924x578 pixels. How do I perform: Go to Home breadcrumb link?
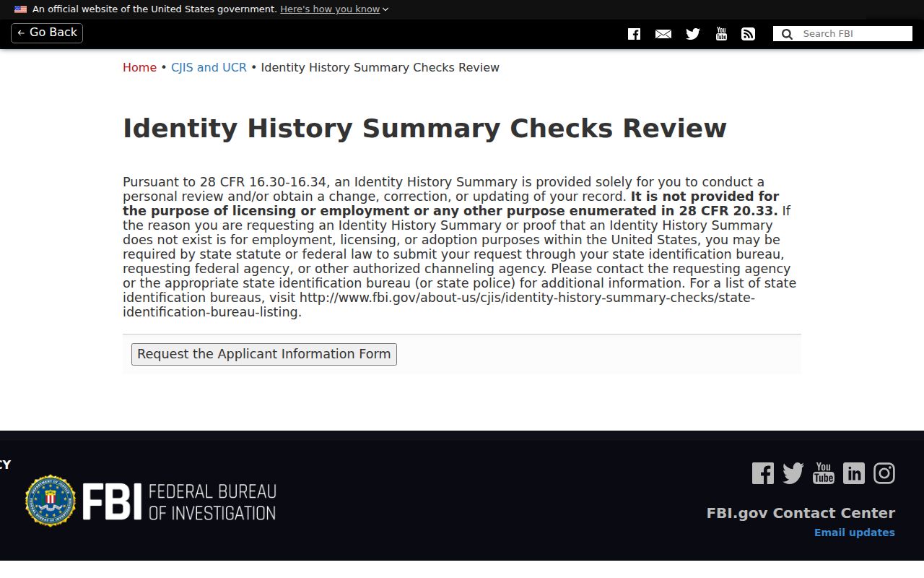pos(139,67)
